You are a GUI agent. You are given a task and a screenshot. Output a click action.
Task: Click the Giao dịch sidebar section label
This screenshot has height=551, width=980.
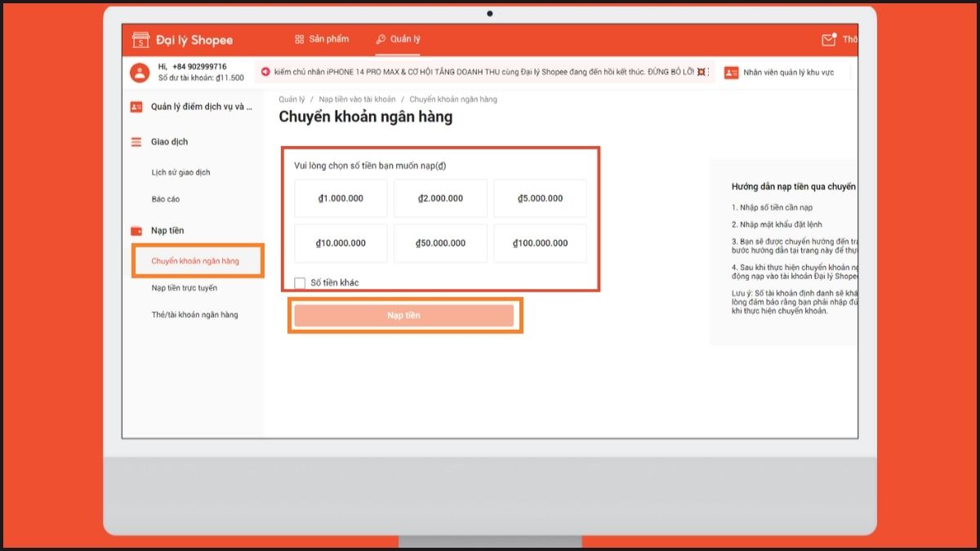click(x=170, y=142)
